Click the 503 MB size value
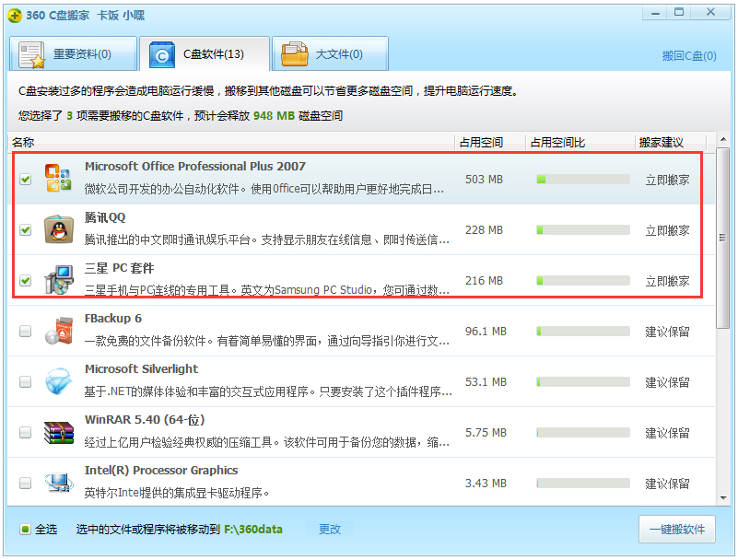738x560 pixels. [484, 180]
